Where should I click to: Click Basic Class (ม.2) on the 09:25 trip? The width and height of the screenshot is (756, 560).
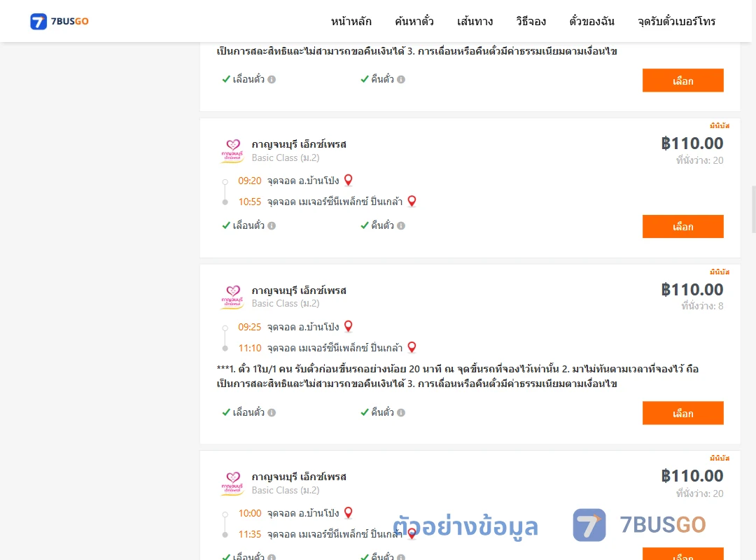(x=286, y=303)
